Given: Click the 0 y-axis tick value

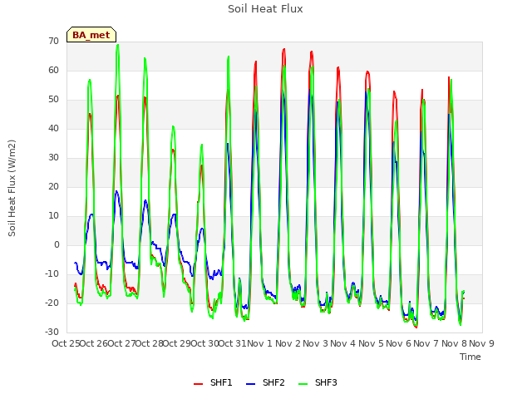Looking at the screenshot, I should tap(57, 245).
